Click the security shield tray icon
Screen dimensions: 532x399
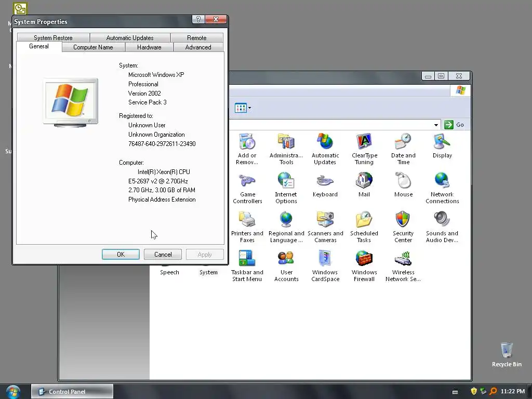474,391
